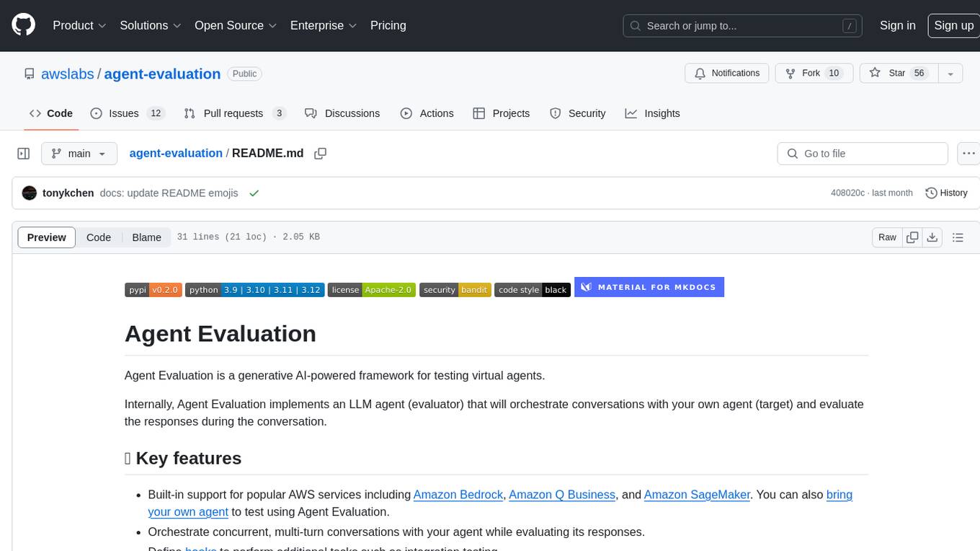Switch to the Projects tab
The image size is (980, 551).
(501, 113)
